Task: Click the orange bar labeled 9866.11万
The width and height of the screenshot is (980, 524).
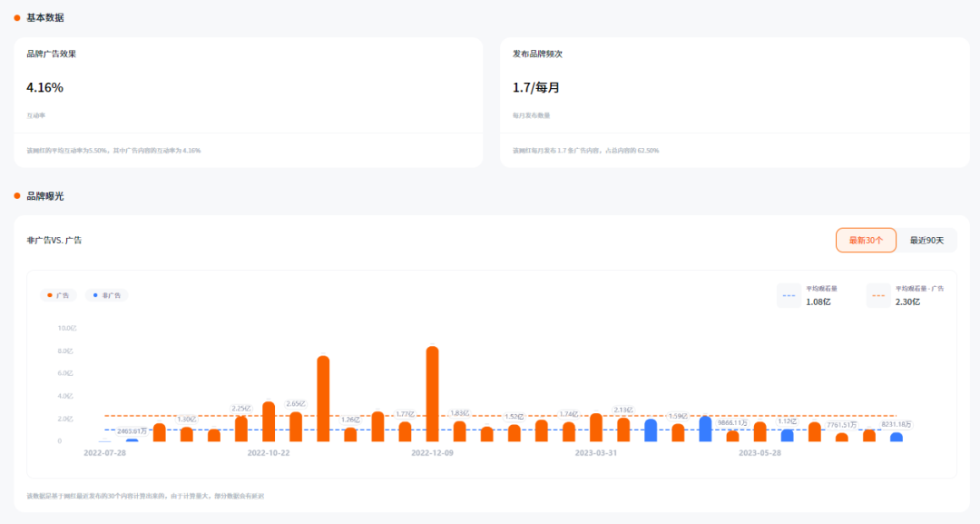Action: pos(732,436)
